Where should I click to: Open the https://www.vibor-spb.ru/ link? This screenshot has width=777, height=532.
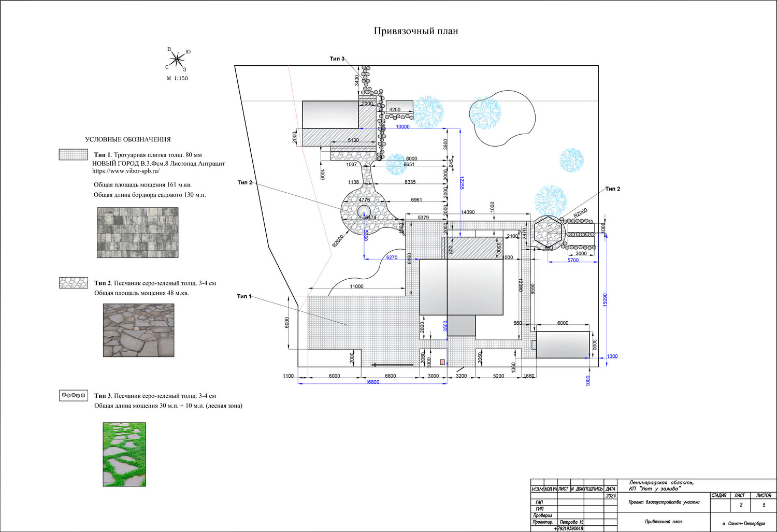click(x=126, y=171)
